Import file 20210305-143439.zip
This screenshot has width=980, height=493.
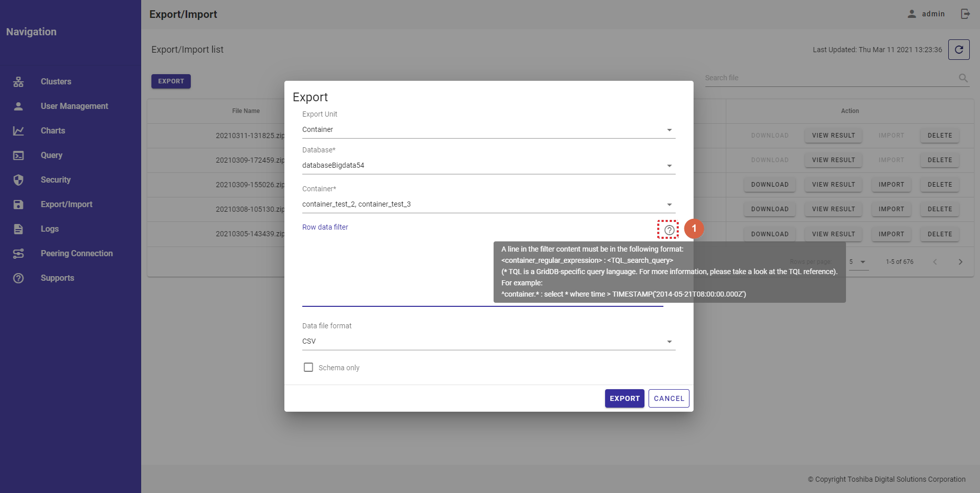pyautogui.click(x=891, y=234)
